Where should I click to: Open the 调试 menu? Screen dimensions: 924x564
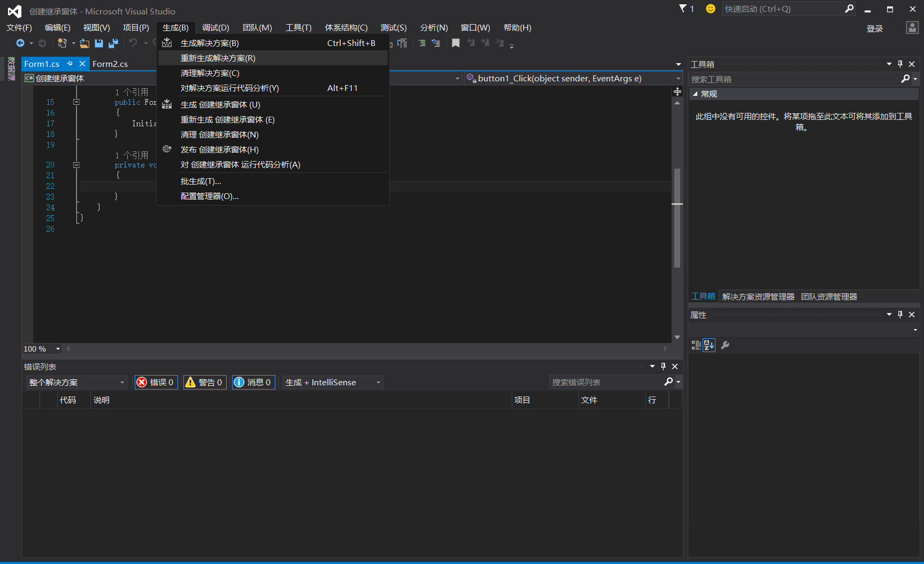point(215,27)
